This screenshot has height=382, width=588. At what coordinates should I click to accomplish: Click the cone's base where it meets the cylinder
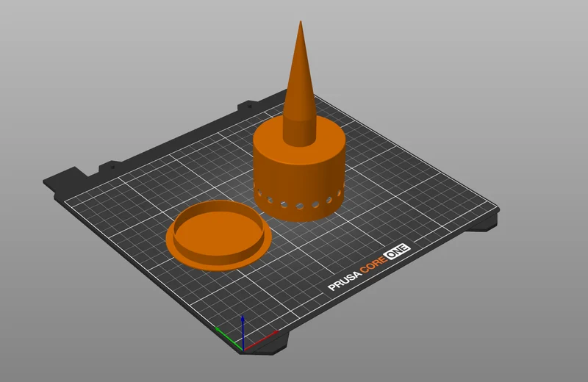click(x=300, y=143)
